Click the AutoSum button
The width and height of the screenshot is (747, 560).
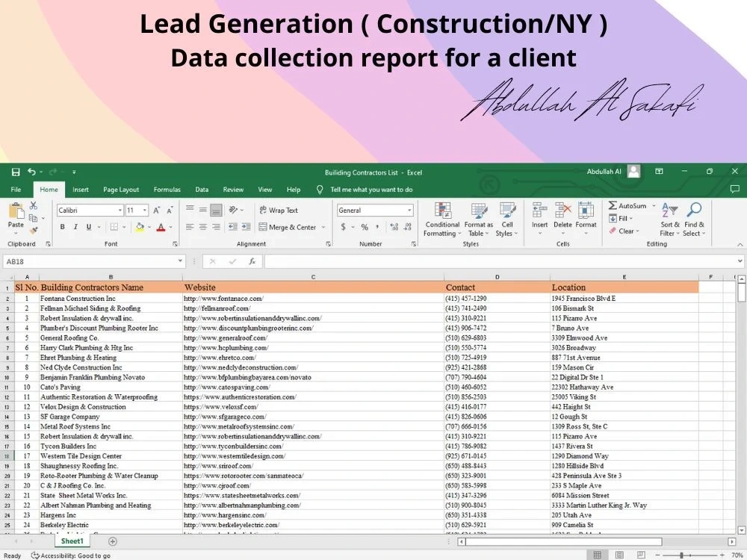pyautogui.click(x=627, y=206)
